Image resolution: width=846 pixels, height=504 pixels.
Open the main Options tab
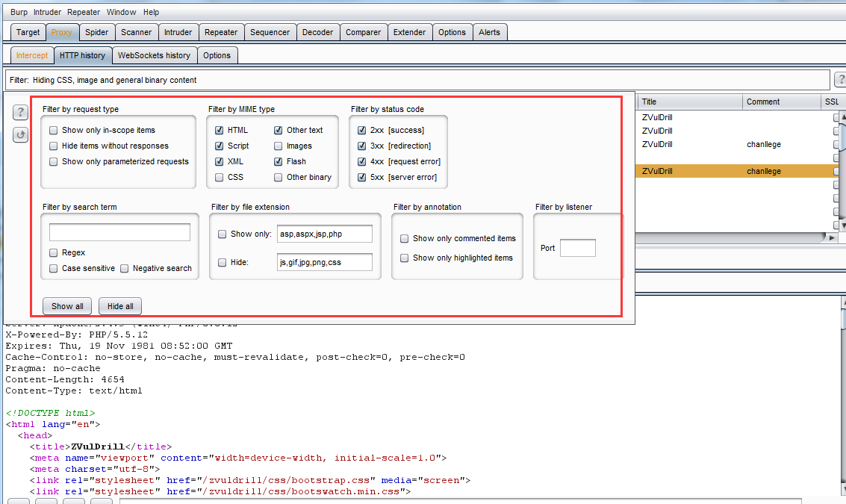click(452, 32)
